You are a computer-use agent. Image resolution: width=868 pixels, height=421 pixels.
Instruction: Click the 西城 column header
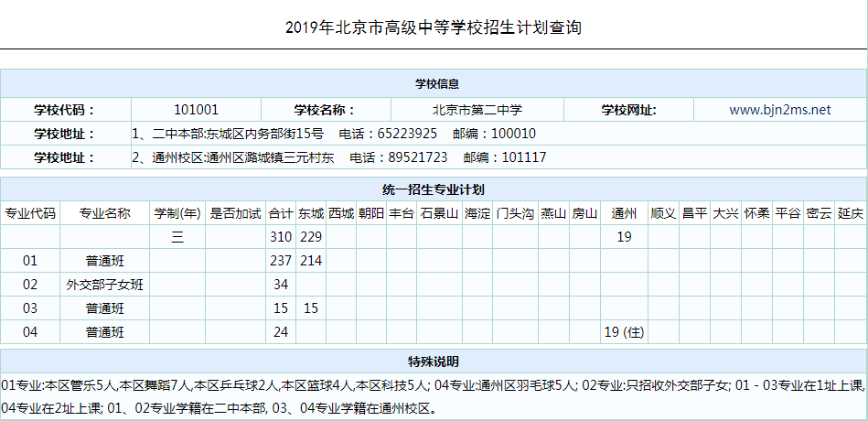point(341,213)
